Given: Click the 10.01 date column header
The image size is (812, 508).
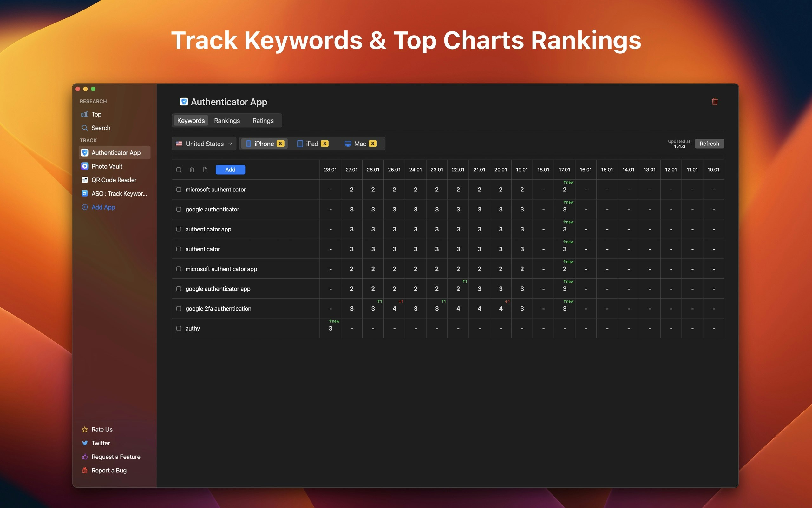Looking at the screenshot, I should pyautogui.click(x=713, y=170).
